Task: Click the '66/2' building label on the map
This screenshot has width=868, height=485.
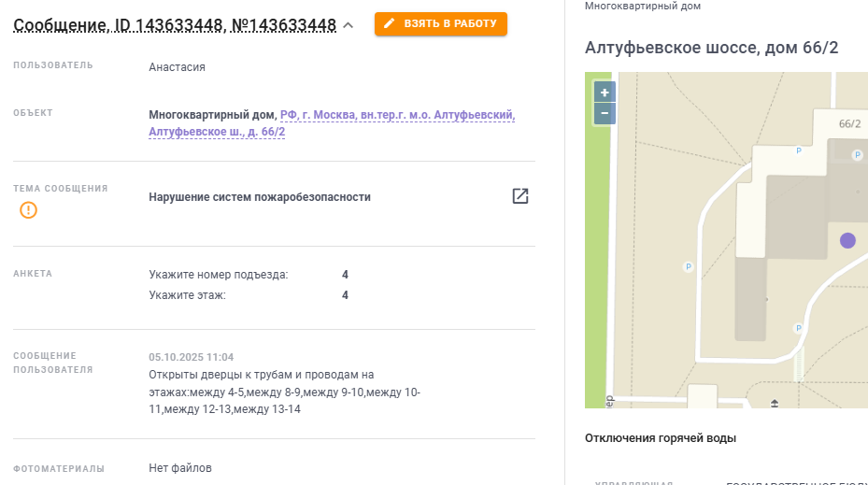Action: (849, 124)
